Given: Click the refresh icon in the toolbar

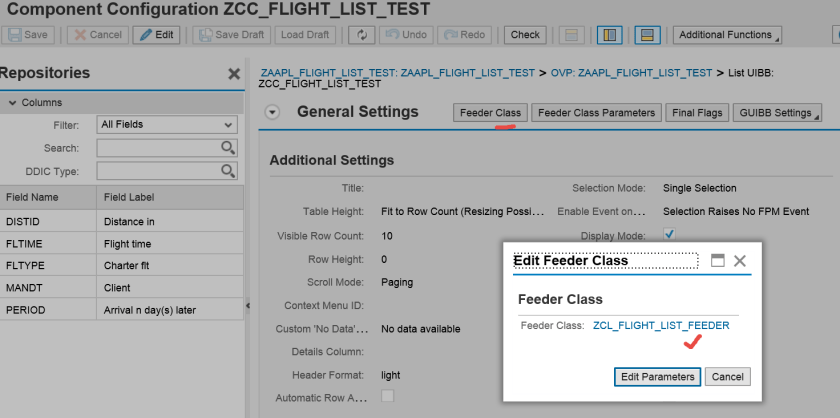Looking at the screenshot, I should click(360, 35).
